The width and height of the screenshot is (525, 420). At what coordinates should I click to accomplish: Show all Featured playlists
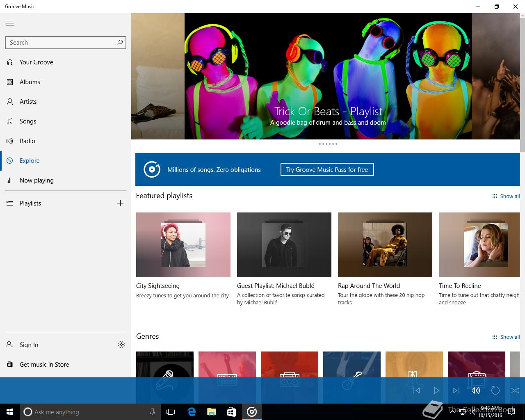506,196
